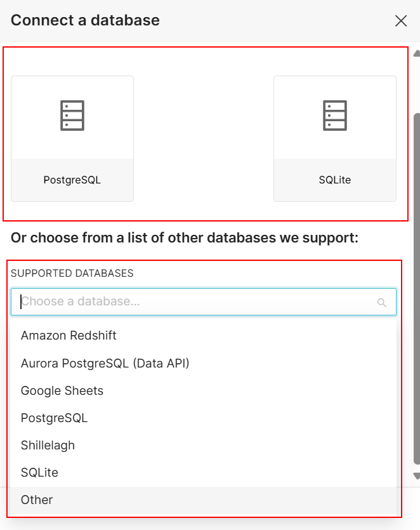This screenshot has height=530, width=420.
Task: Select the PostgreSQL card label
Action: tap(72, 180)
